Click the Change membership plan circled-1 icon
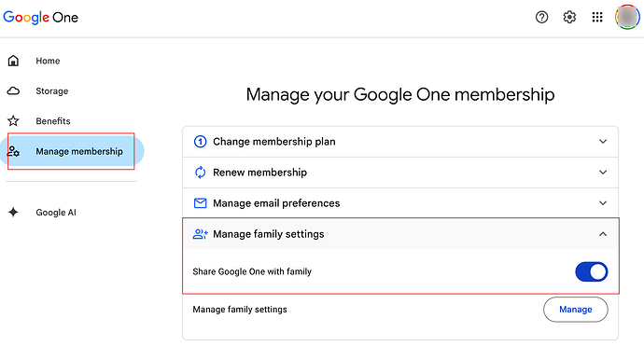The width and height of the screenshot is (644, 346). (x=200, y=142)
